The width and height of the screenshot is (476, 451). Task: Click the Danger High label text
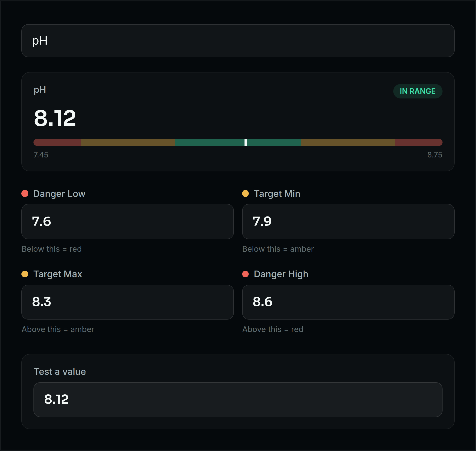(281, 274)
